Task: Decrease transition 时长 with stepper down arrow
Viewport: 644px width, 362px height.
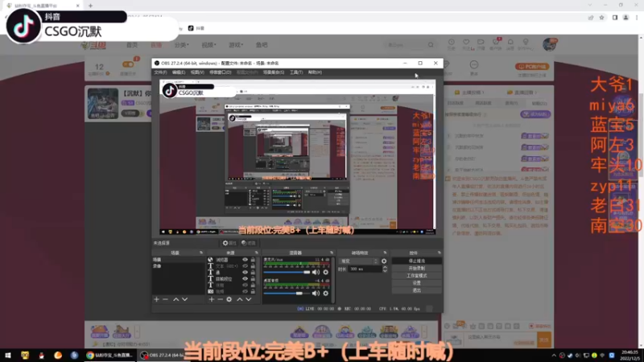Action: 385,271
